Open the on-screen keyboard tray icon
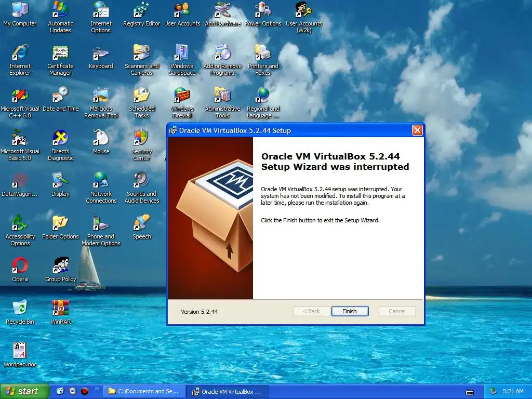Image resolution: width=532 pixels, height=399 pixels. 470,392
